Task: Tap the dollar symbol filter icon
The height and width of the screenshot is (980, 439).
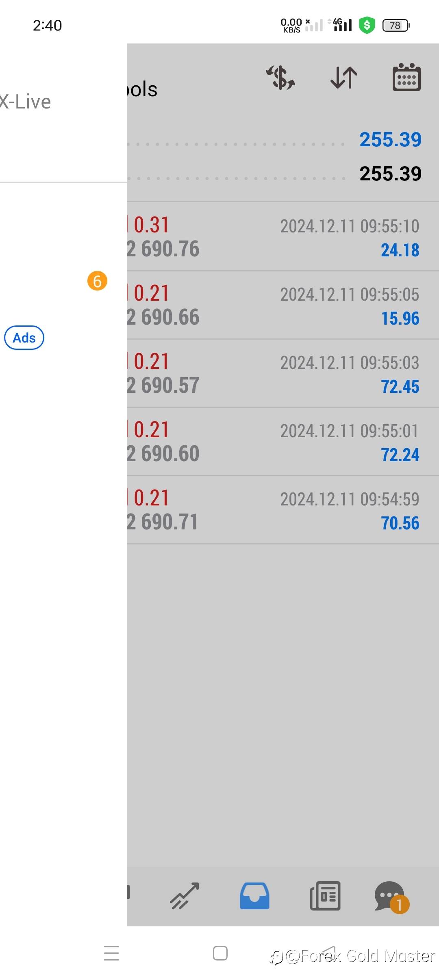Action: 281,77
